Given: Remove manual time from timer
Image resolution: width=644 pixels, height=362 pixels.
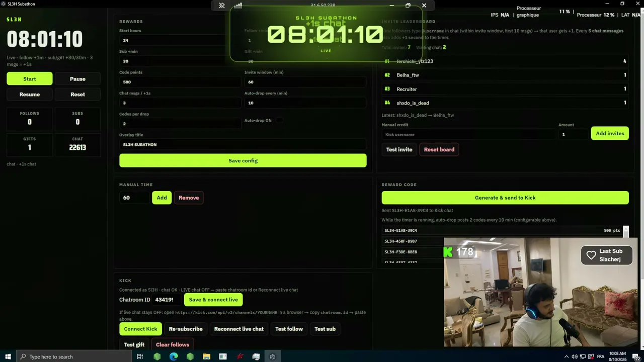Looking at the screenshot, I should pos(189,198).
